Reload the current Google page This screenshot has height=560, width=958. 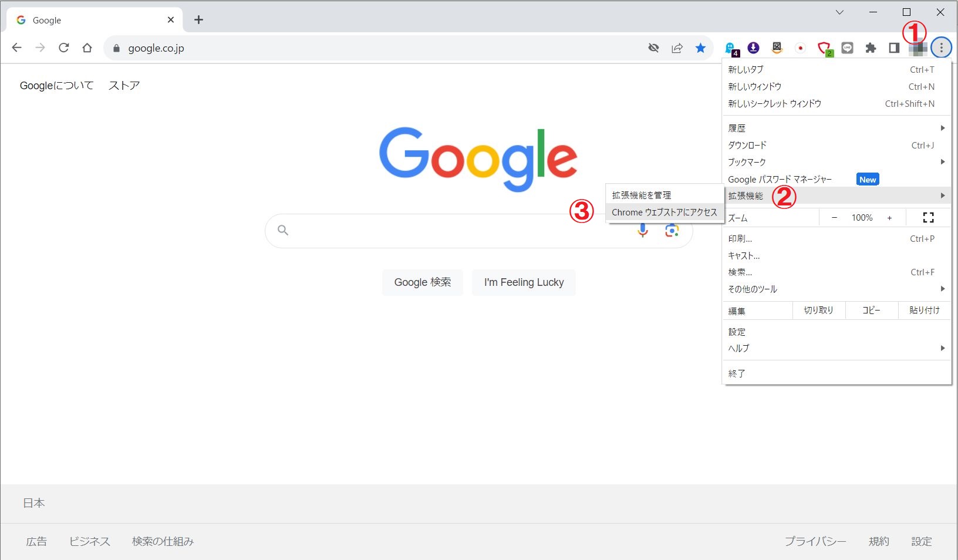pyautogui.click(x=63, y=48)
